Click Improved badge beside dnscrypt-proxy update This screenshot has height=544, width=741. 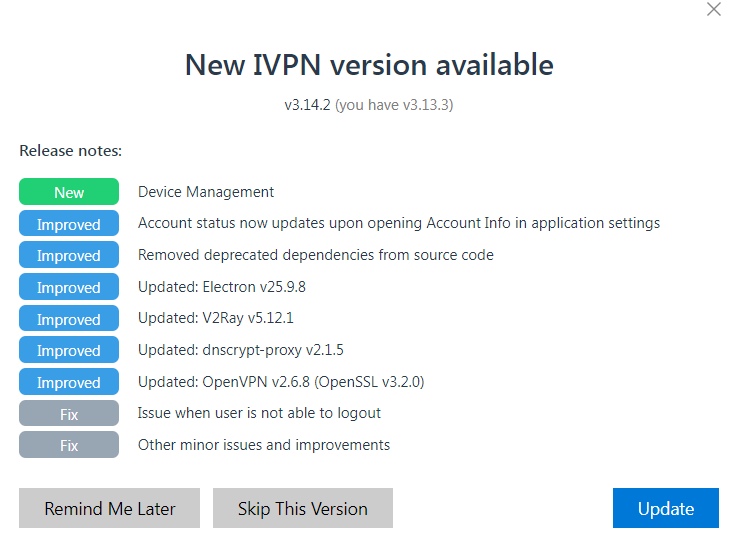(69, 350)
